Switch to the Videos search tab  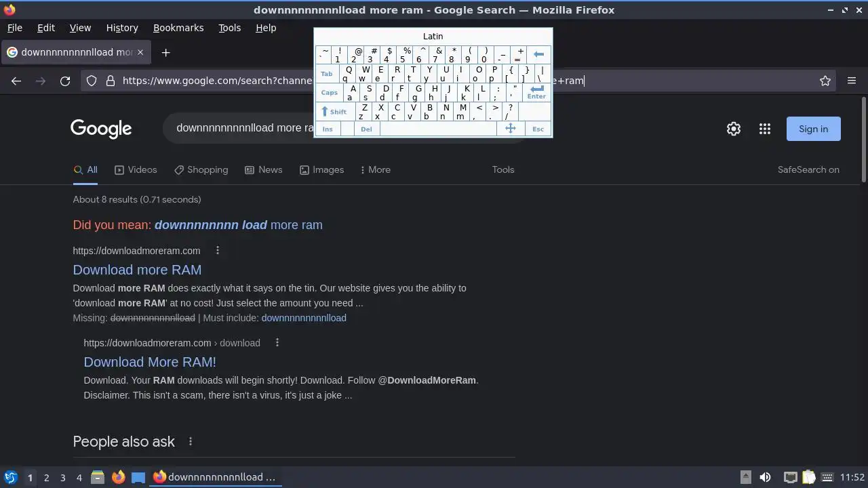pos(136,169)
